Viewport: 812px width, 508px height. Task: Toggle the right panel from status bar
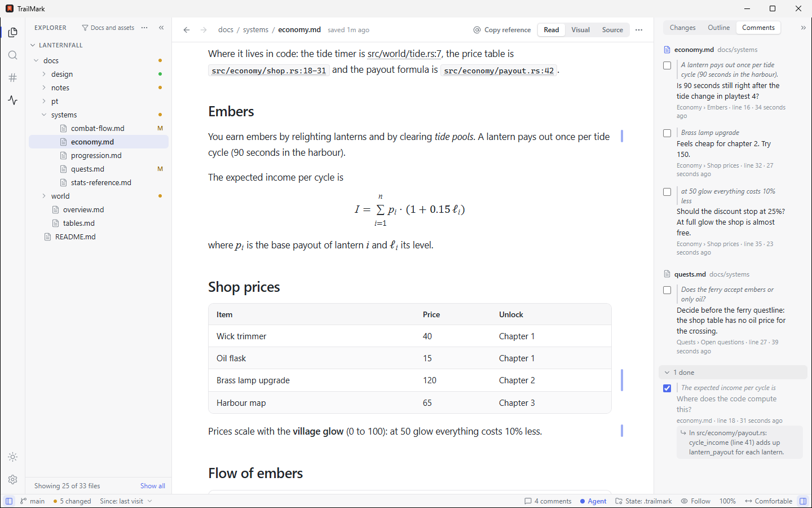[x=803, y=501]
